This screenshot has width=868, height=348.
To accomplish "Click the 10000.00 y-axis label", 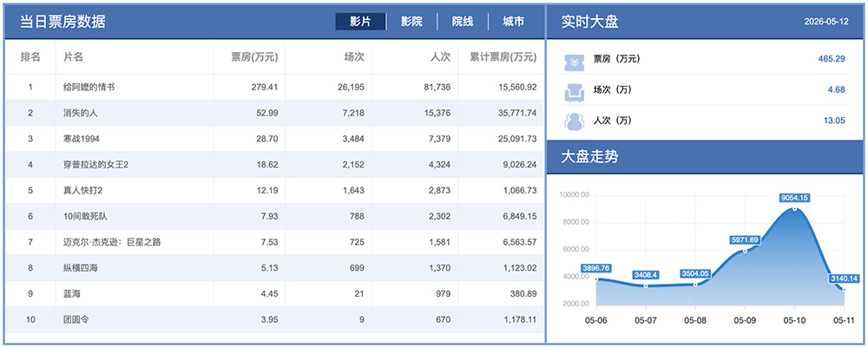I will coord(574,194).
